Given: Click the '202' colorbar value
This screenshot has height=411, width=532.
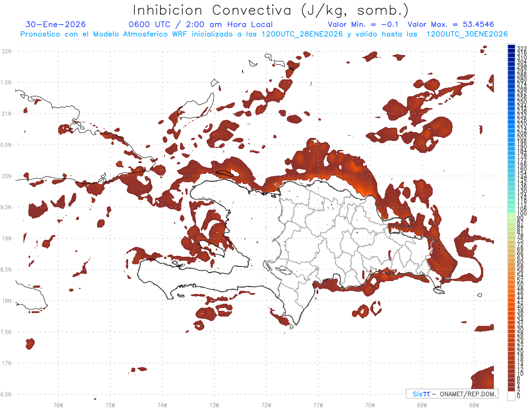Looking at the screenshot, I should (x=522, y=137).
